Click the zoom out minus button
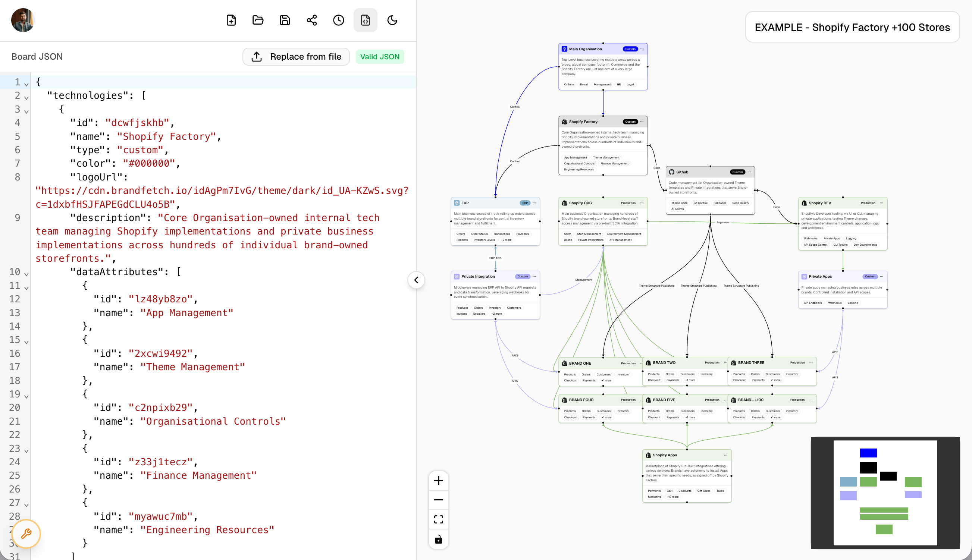 click(439, 500)
